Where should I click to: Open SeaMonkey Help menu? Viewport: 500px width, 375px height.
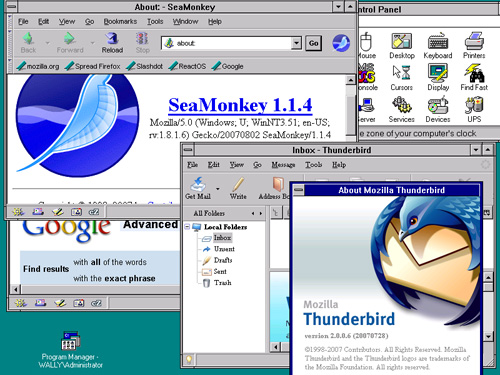click(x=215, y=22)
